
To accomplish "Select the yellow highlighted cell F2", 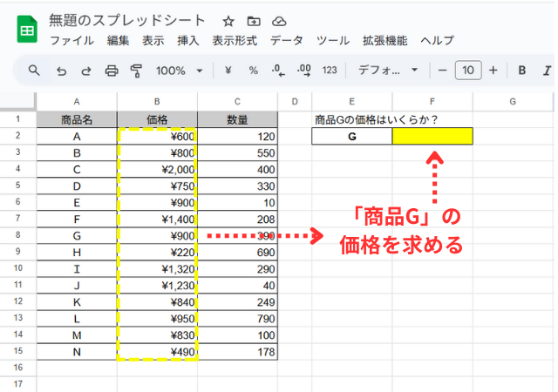I will [432, 136].
